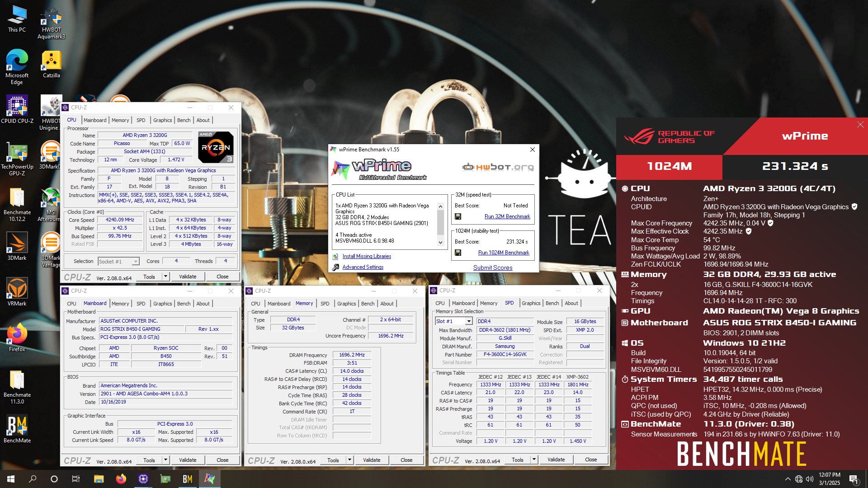Open 3DMark desktop shortcut
The width and height of the screenshot is (868, 488).
tap(17, 246)
